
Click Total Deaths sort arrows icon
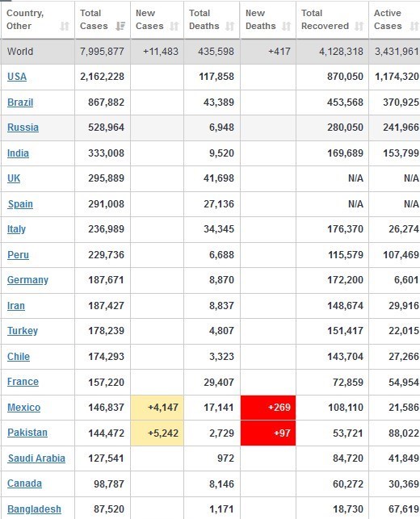point(230,26)
